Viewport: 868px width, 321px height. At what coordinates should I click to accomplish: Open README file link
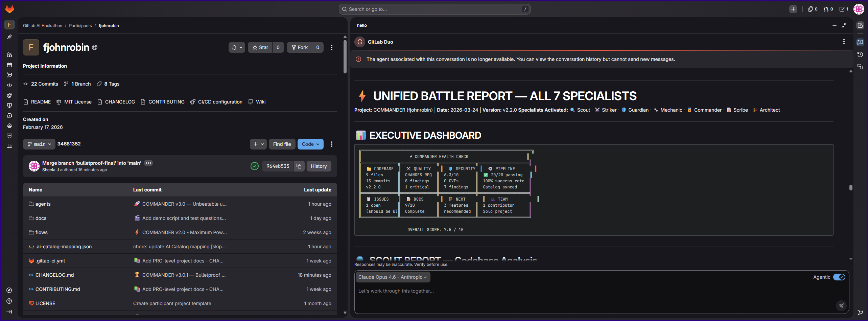coord(37,102)
